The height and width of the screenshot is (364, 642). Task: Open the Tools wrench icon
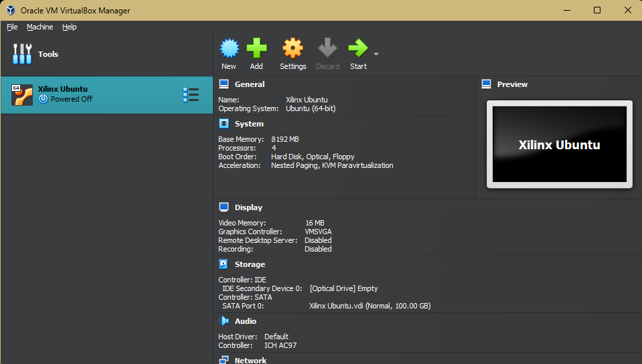click(22, 54)
